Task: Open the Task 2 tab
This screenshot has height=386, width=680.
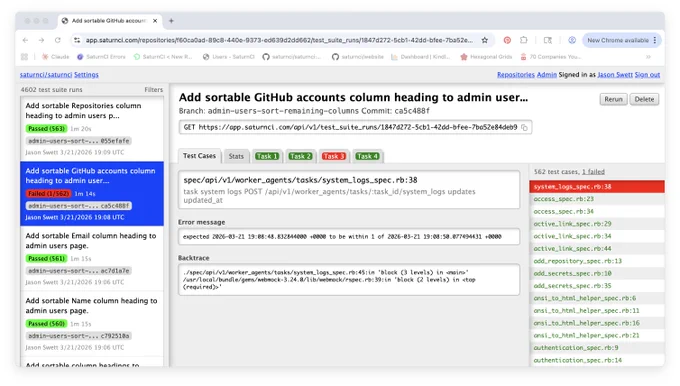Action: click(300, 156)
